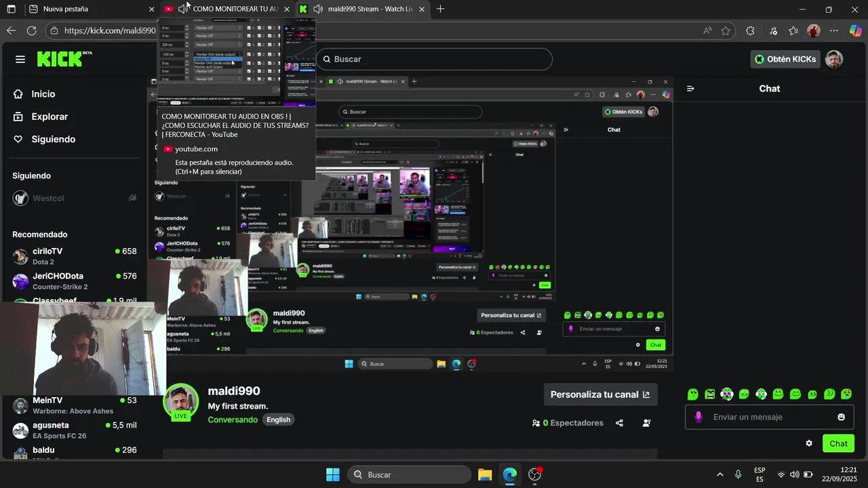Open the Kick sidebar hamburger menu
The width and height of the screenshot is (868, 488).
click(20, 60)
